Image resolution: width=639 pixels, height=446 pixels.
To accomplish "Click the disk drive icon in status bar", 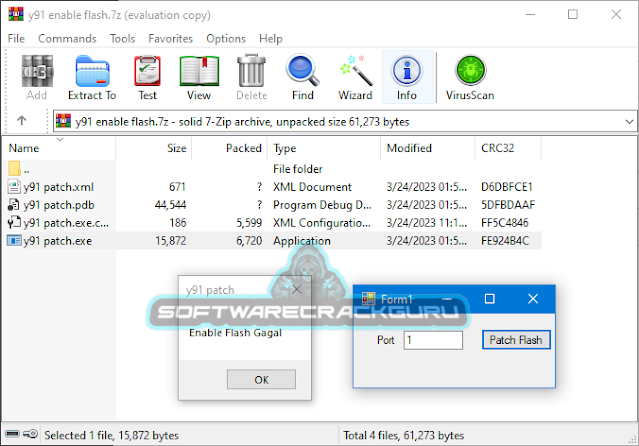I will point(13,433).
